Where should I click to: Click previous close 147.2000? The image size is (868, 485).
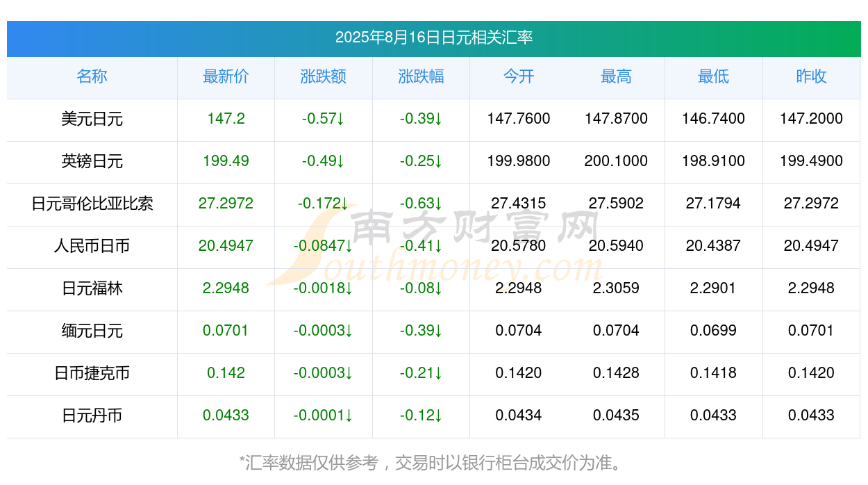click(x=811, y=119)
